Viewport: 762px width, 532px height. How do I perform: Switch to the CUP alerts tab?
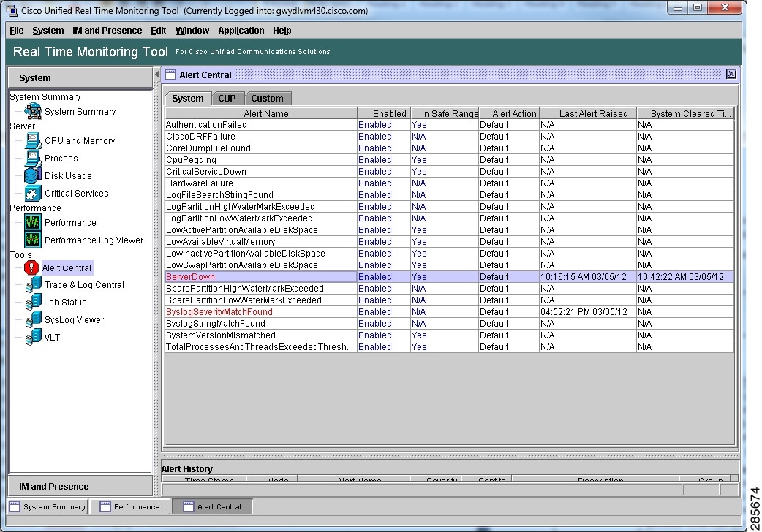point(227,99)
